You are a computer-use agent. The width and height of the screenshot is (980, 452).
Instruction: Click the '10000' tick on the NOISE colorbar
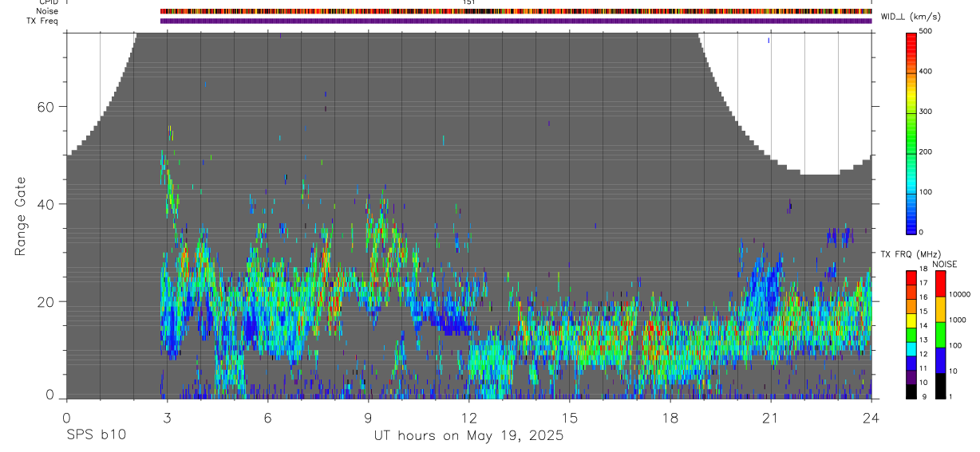[959, 294]
